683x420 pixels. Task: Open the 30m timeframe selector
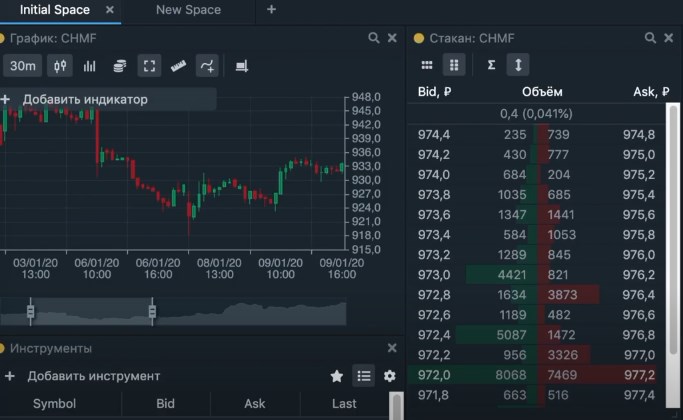coord(23,66)
